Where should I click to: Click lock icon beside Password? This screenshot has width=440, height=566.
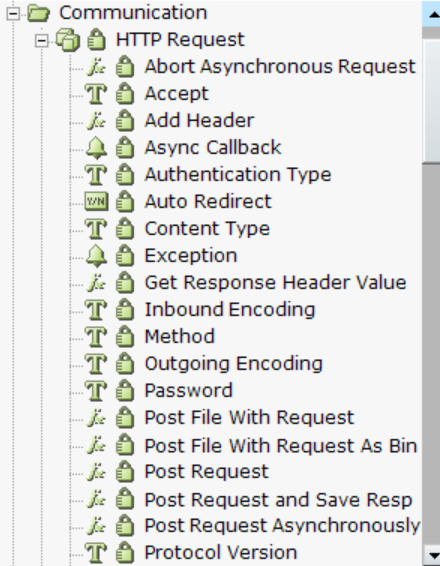tap(125, 390)
